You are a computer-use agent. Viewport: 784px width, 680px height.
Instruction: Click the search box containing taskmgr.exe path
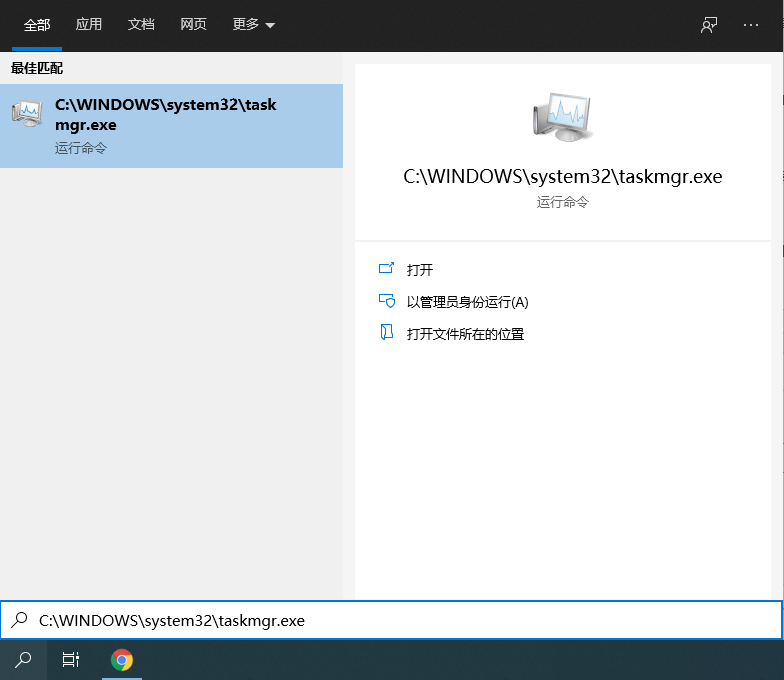tap(392, 620)
